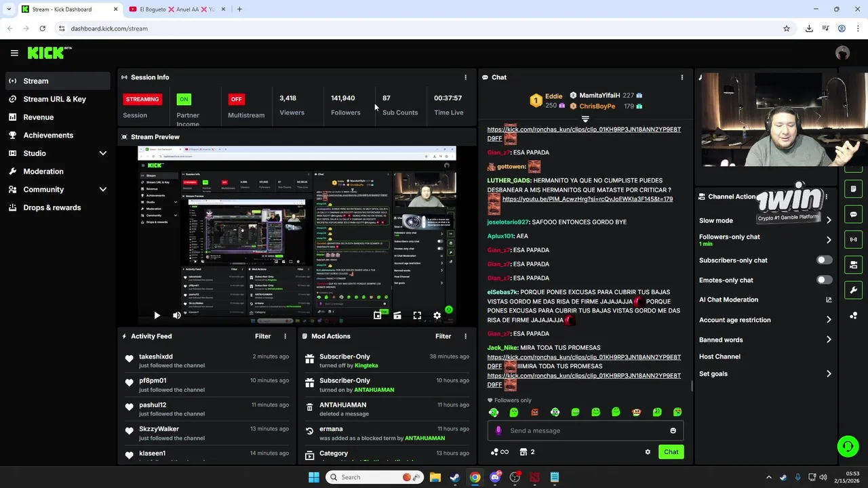Image resolution: width=868 pixels, height=488 pixels.
Task: Open Mod Actions three-dot options
Action: [465, 336]
